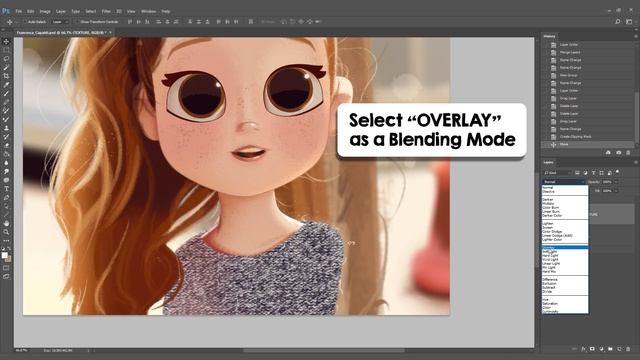Image resolution: width=640 pixels, height=360 pixels.
Task: Switch to the History panel tab
Action: 549,36
